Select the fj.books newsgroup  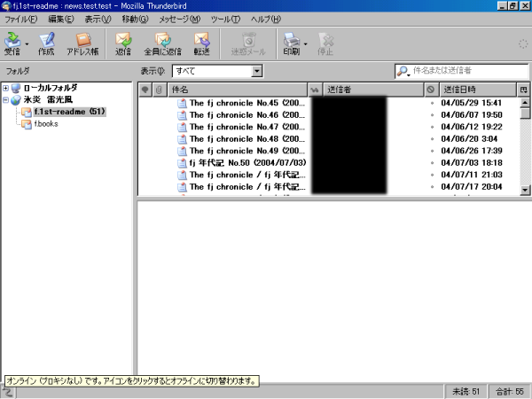pos(46,124)
